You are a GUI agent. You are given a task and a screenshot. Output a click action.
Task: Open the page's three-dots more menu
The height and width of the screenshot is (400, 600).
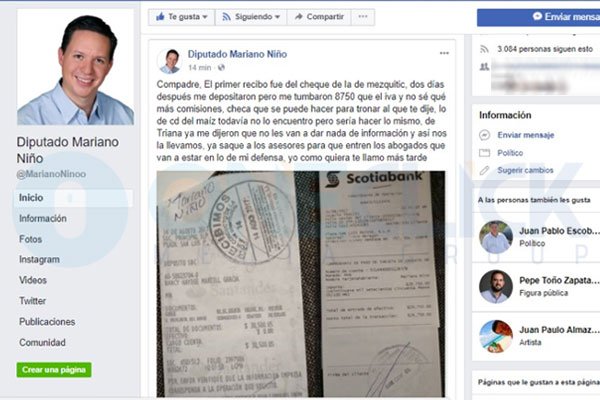point(363,16)
